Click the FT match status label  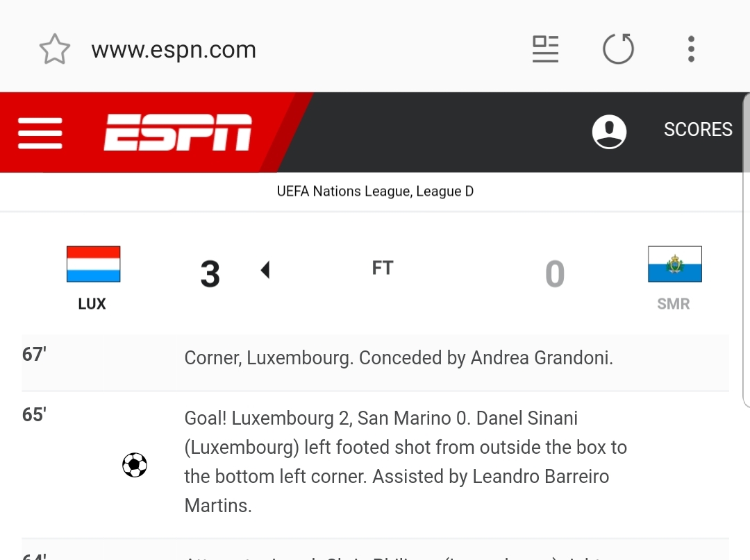383,268
